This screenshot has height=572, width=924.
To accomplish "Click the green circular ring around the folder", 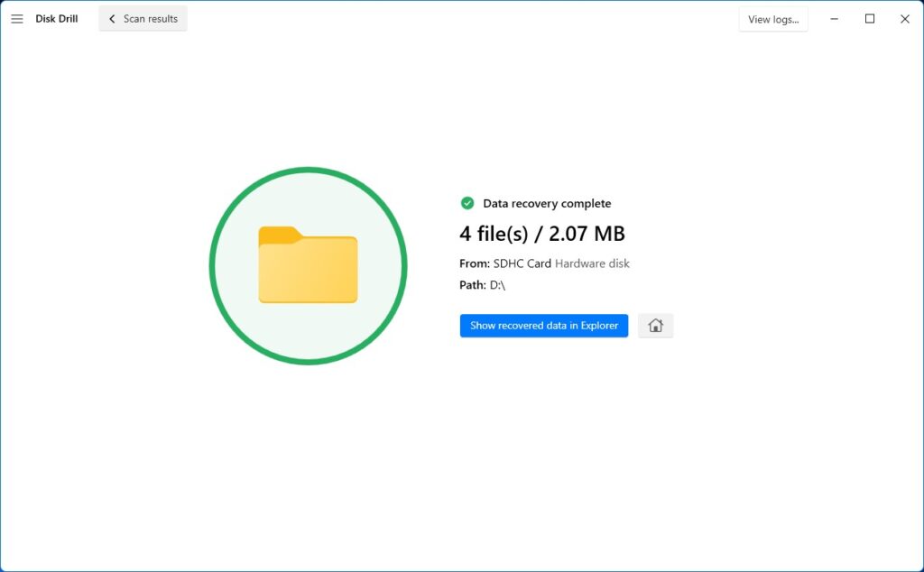I will pos(309,169).
